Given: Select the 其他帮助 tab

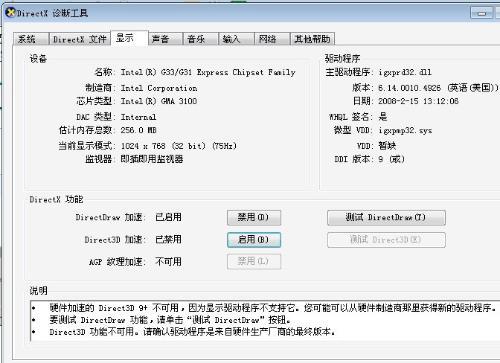Looking at the screenshot, I should click(312, 39).
